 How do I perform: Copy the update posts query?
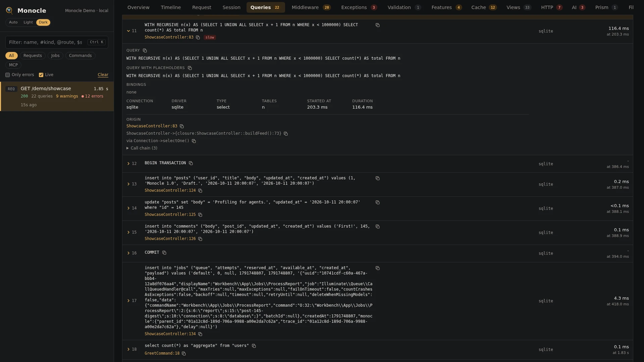point(377,202)
